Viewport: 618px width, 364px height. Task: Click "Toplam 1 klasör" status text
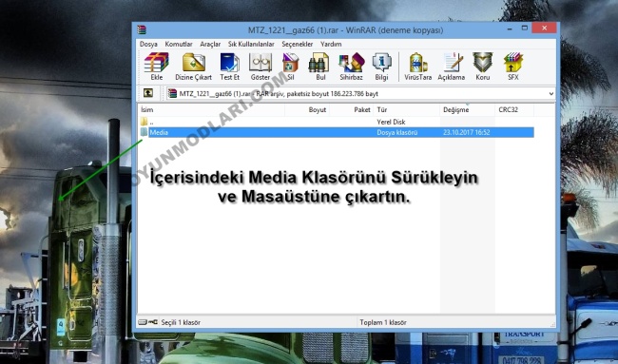click(383, 322)
